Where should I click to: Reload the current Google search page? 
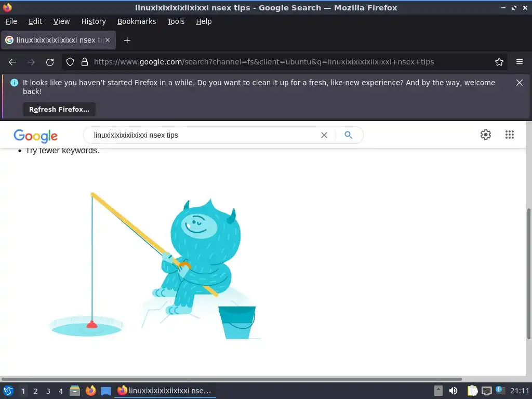click(50, 62)
